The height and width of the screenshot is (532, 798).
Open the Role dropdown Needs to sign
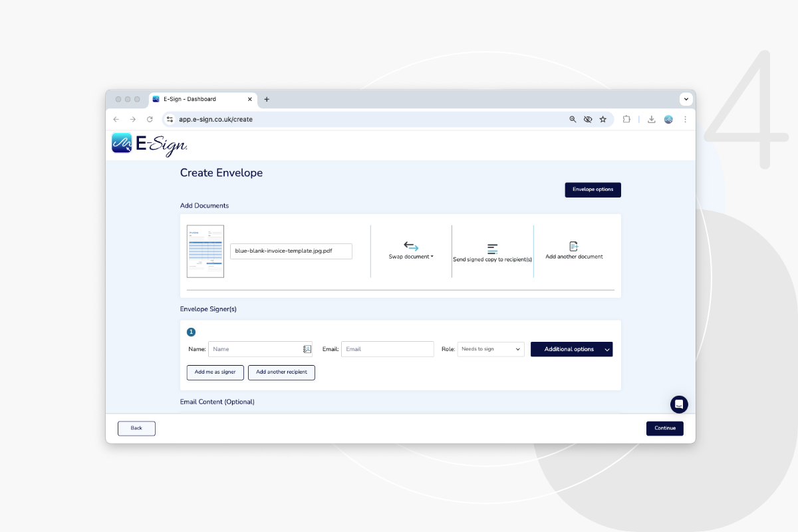pos(491,349)
